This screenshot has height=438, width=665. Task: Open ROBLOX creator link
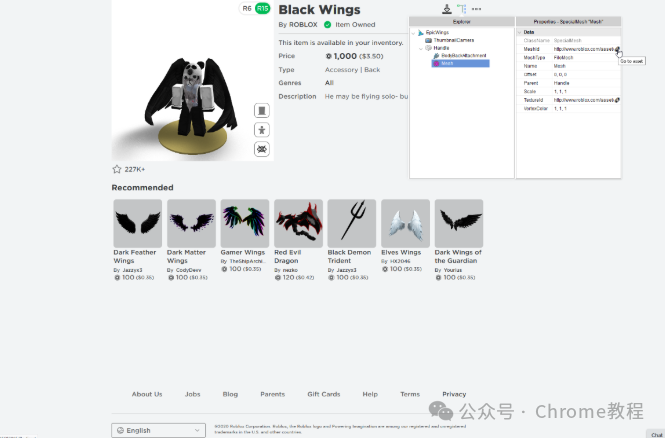(303, 25)
